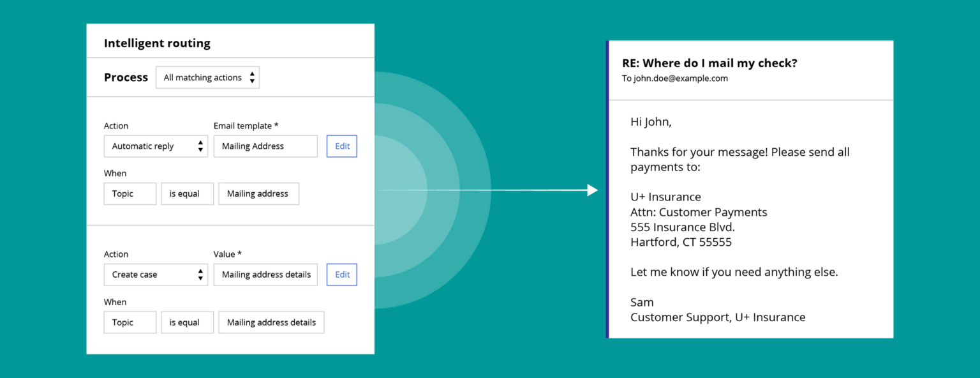Select the is equal operator in the Create case rule
The image size is (980, 378).
(187, 322)
